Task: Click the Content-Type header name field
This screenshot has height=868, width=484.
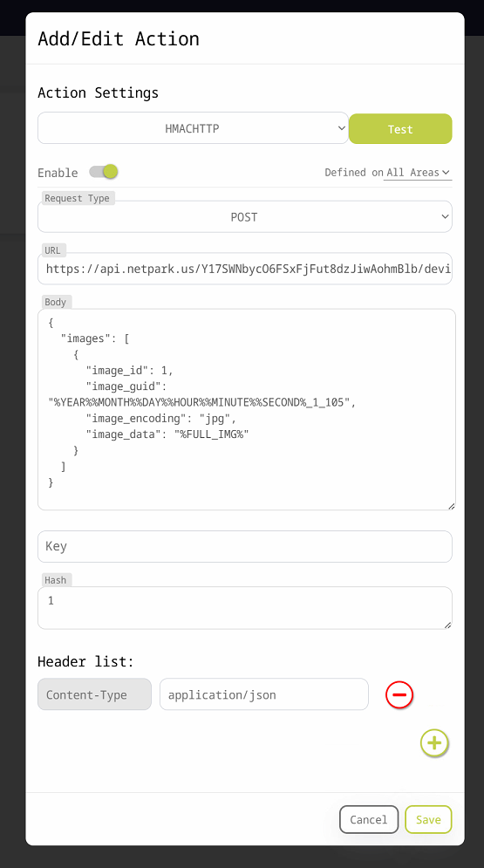Action: point(94,694)
